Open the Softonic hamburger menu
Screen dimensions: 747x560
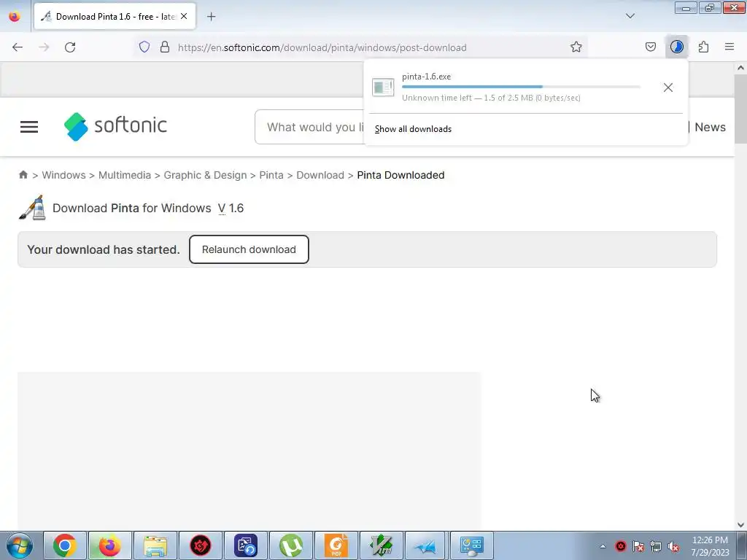click(29, 127)
